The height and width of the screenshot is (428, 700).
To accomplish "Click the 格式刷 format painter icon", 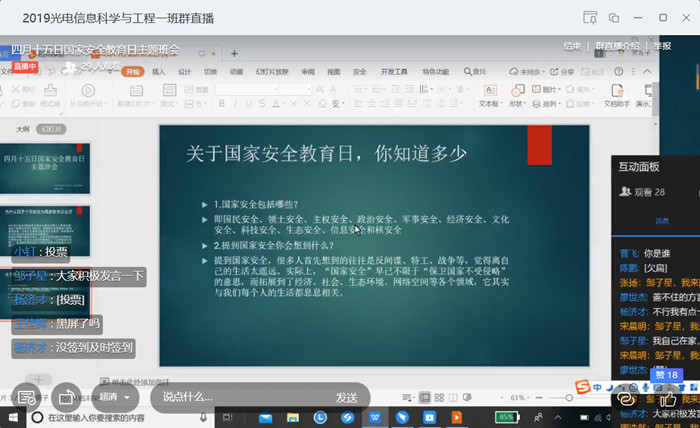I will [50, 90].
